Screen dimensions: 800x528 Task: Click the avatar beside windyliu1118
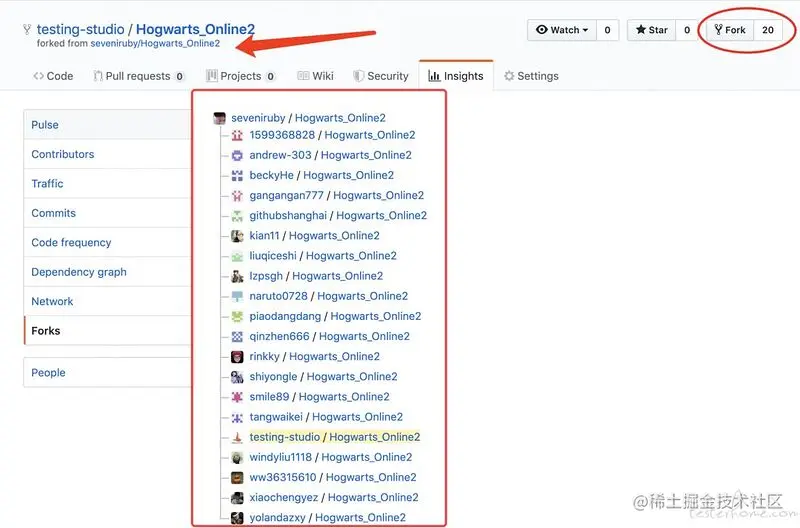tap(237, 458)
